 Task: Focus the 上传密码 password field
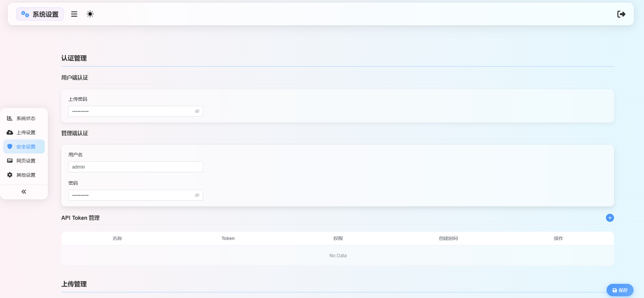pos(131,111)
